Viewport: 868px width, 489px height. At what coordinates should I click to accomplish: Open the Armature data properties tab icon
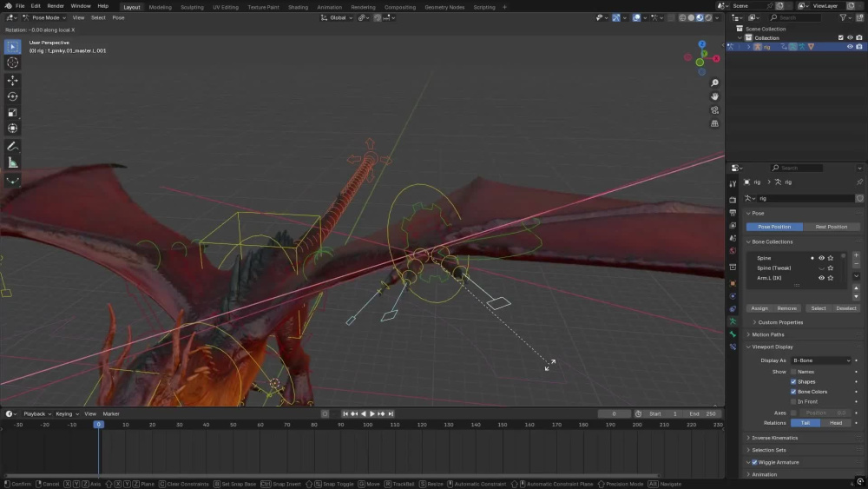tap(733, 321)
